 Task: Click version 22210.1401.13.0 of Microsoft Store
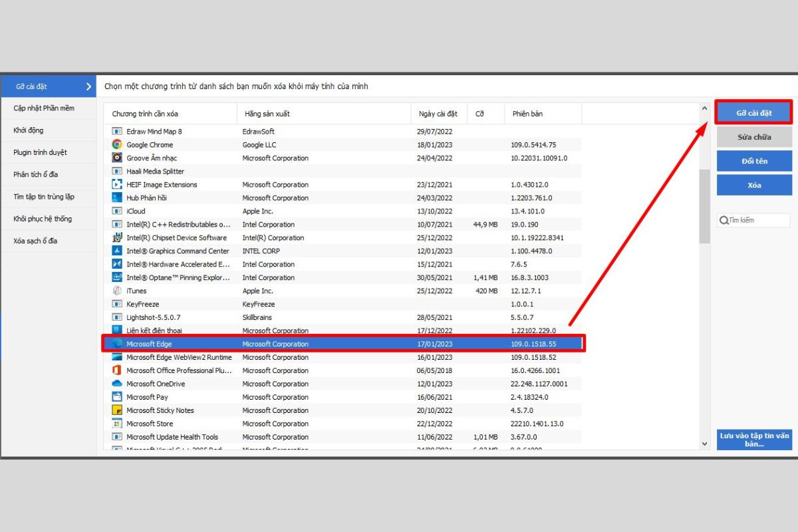click(x=537, y=424)
